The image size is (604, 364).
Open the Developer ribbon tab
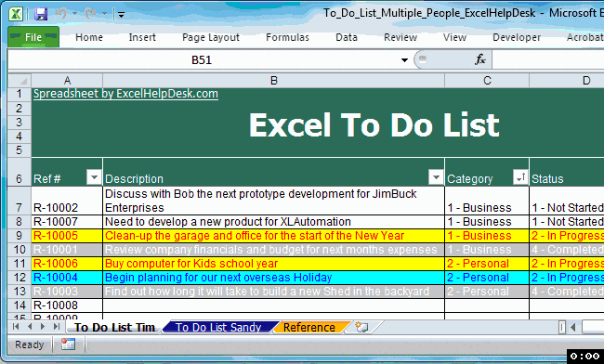(517, 37)
